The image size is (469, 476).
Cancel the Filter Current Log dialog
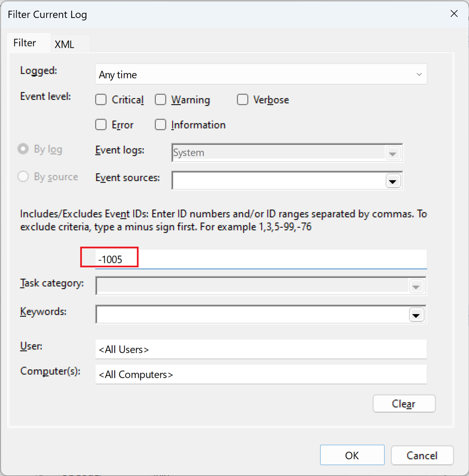pos(422,455)
